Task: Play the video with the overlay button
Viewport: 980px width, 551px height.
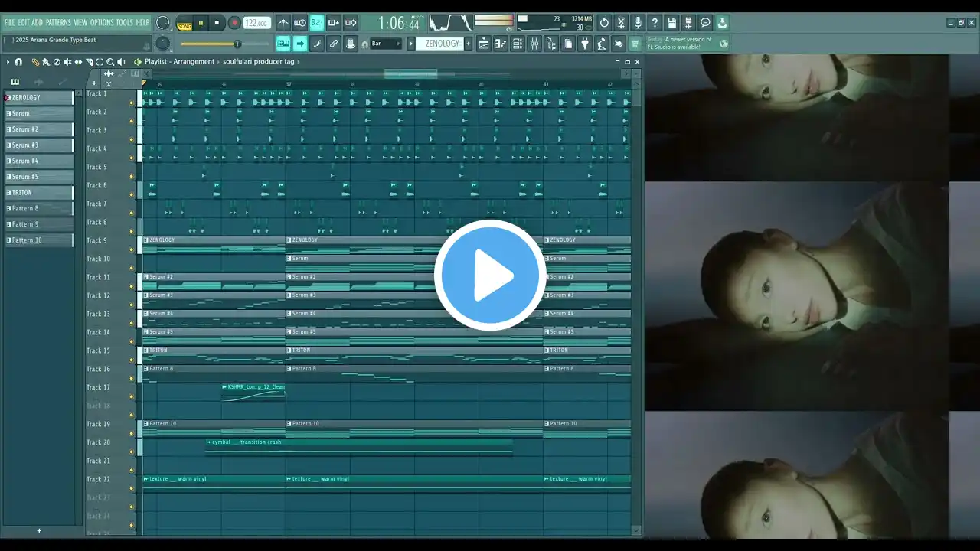Action: 490,275
